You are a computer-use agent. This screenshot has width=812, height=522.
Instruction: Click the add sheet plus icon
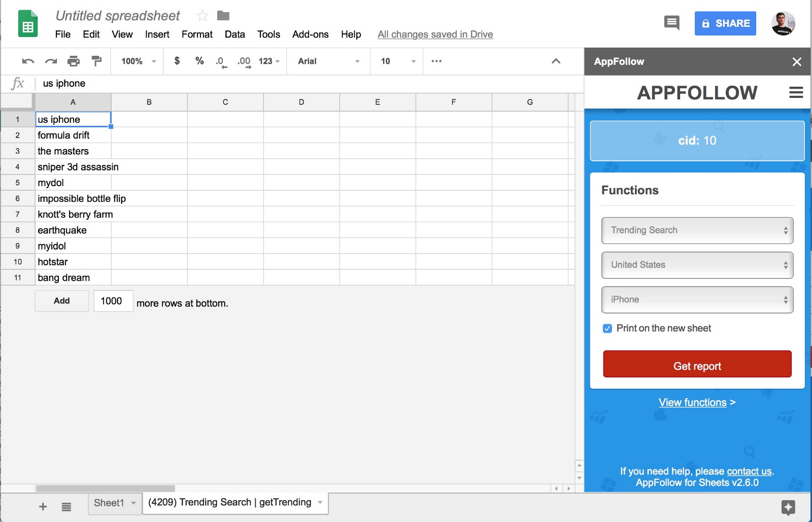click(43, 506)
